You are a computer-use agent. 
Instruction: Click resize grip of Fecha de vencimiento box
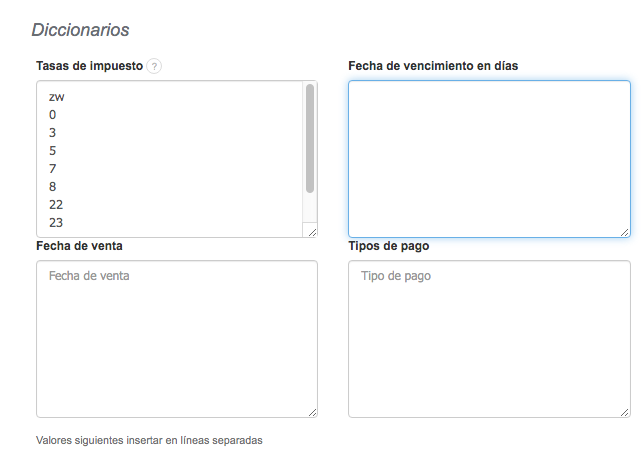click(x=625, y=232)
